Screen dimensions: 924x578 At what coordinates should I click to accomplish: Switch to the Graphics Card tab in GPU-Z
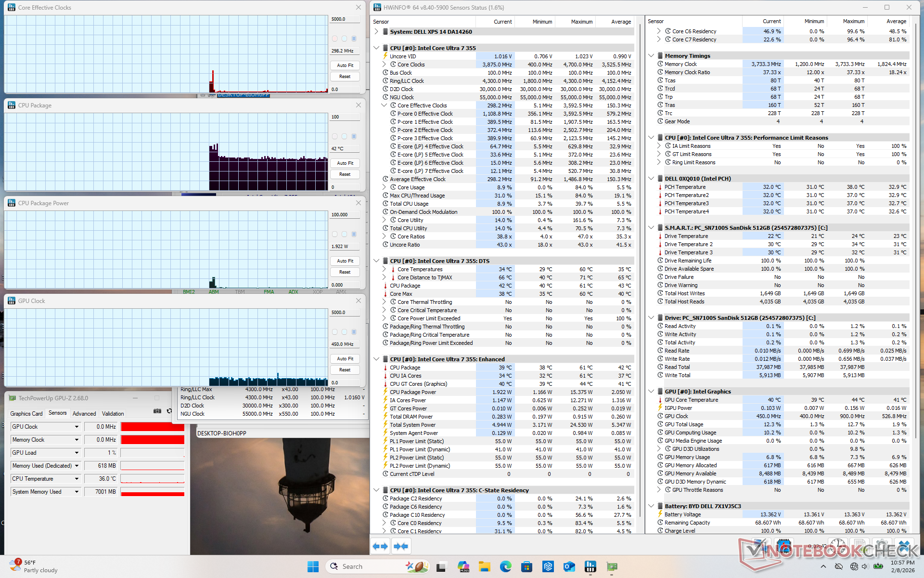(26, 413)
